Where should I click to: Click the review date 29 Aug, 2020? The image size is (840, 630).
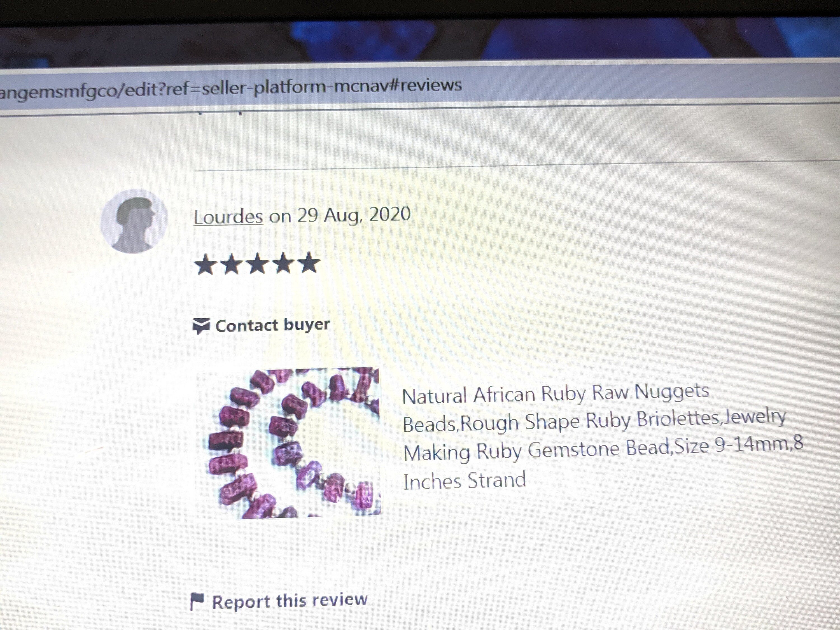pos(354,215)
